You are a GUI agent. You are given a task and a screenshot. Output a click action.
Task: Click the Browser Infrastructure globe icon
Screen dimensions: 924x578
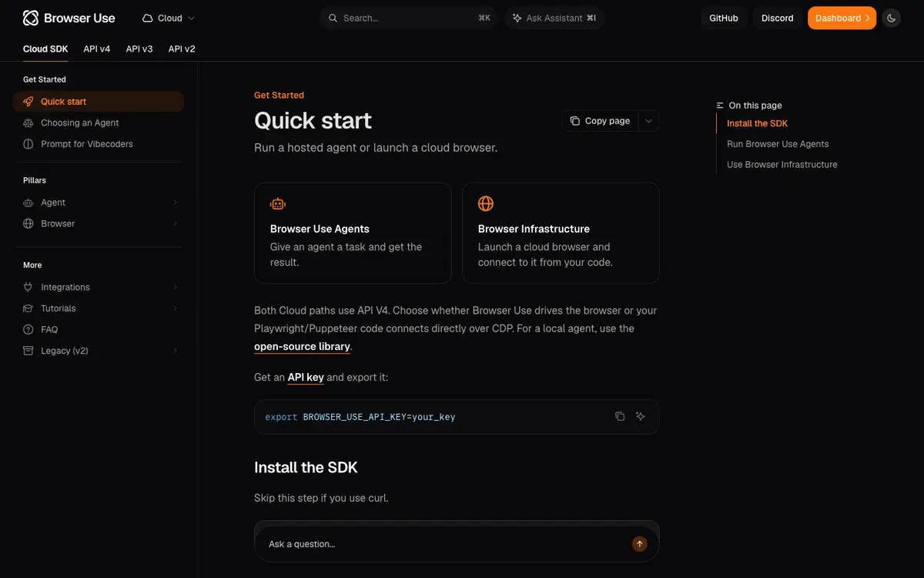[x=486, y=204]
